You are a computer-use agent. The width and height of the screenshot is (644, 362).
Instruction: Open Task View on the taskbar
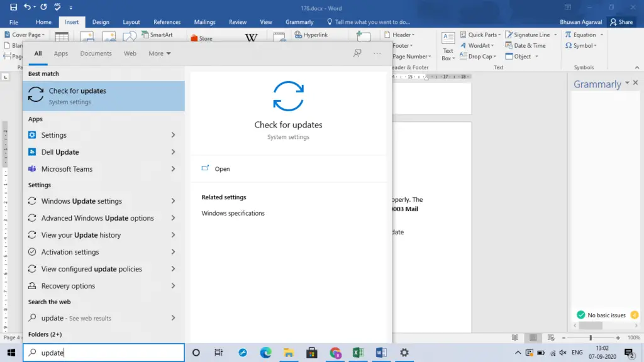click(218, 353)
